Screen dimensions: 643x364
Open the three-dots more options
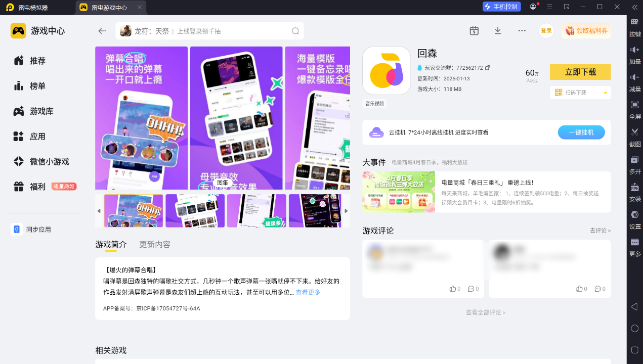click(x=522, y=31)
